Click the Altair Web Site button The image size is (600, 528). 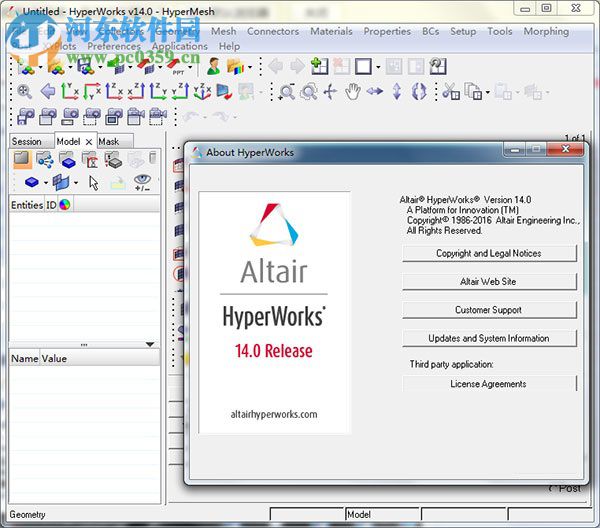(489, 282)
